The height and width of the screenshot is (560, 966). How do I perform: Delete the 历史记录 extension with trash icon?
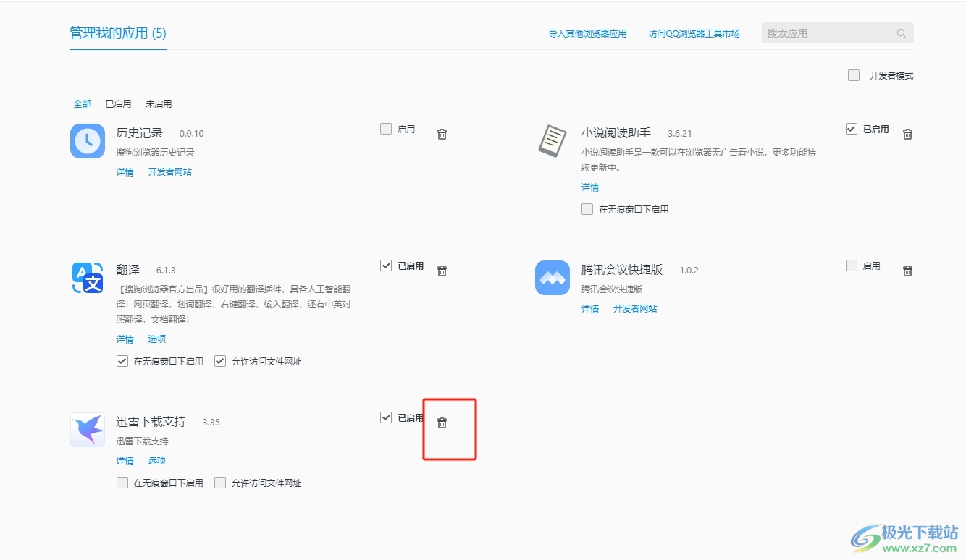[442, 134]
